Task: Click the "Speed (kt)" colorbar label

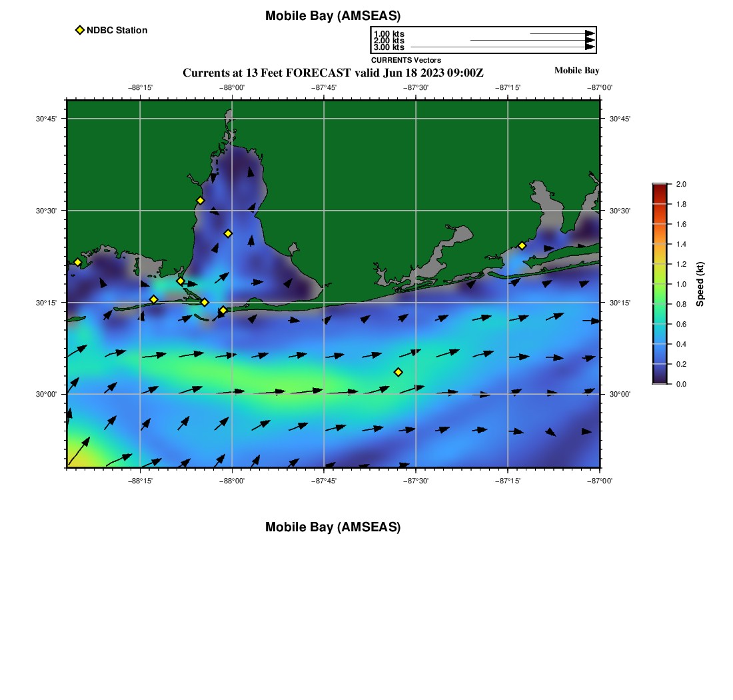Action: click(x=700, y=284)
